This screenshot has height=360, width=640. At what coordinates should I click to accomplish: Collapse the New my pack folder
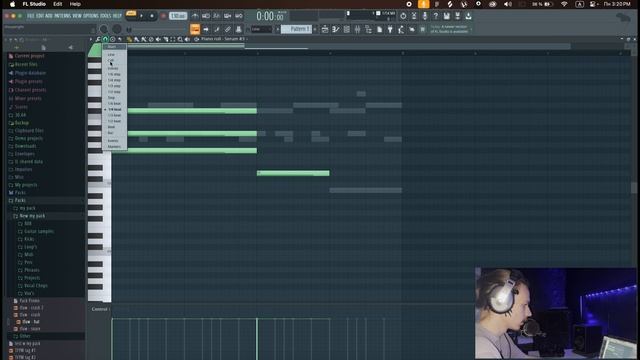(32, 216)
